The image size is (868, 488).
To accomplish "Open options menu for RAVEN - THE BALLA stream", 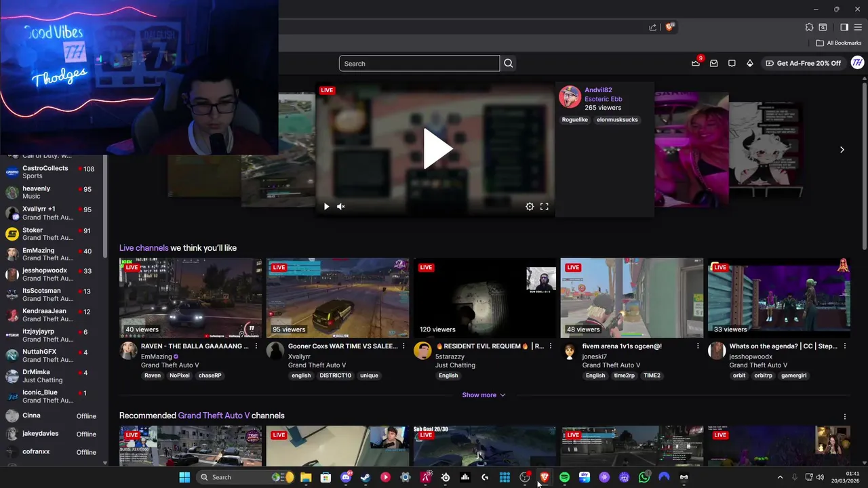I will 256,346.
